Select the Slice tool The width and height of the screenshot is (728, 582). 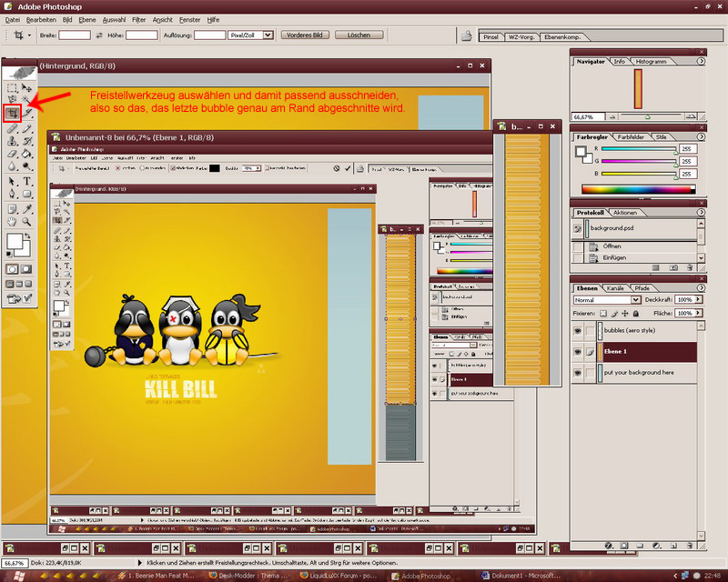pyautogui.click(x=27, y=113)
